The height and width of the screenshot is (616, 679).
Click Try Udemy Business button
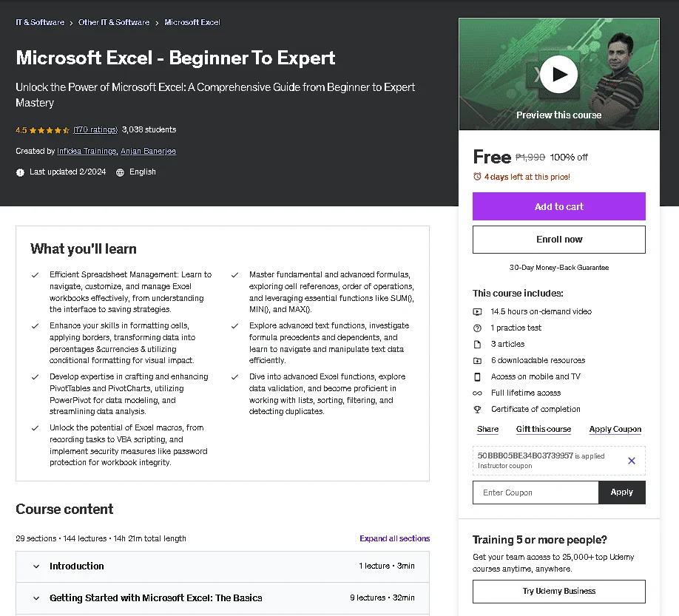click(558, 592)
